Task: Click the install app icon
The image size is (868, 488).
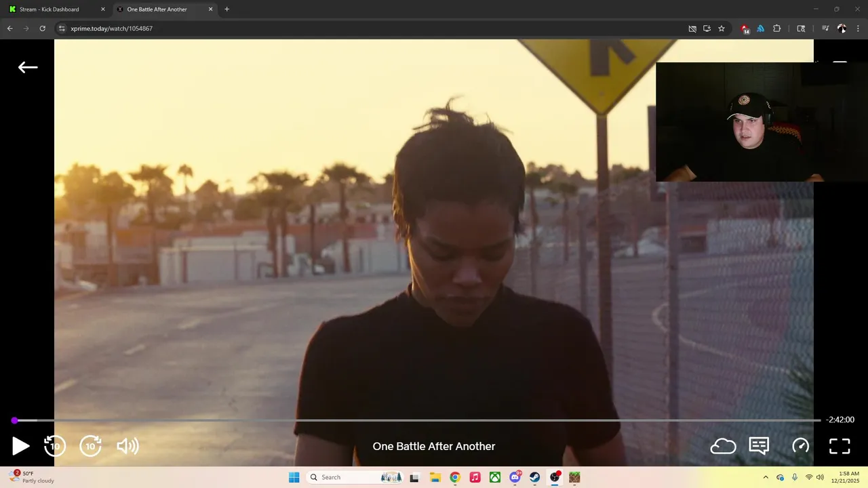Action: (707, 28)
